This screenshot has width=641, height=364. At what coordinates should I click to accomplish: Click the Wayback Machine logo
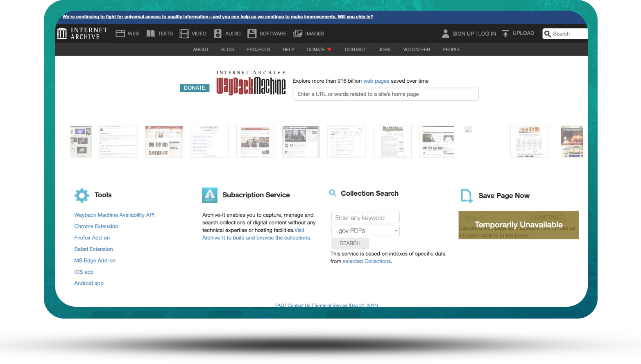(x=251, y=83)
